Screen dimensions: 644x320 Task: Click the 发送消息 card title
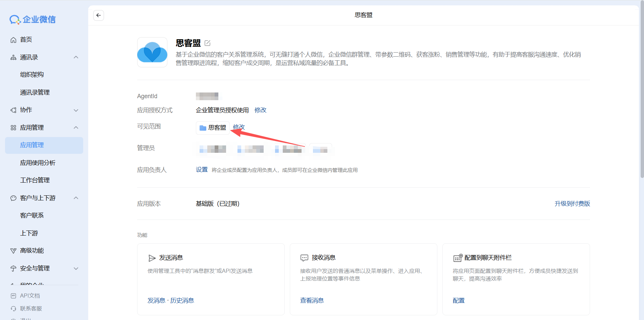click(x=171, y=258)
